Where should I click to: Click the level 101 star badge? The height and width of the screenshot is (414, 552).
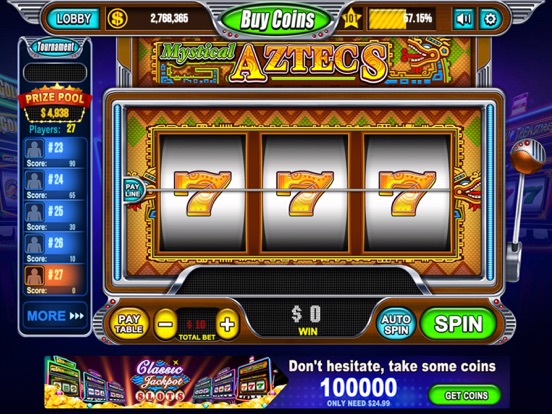(x=352, y=18)
